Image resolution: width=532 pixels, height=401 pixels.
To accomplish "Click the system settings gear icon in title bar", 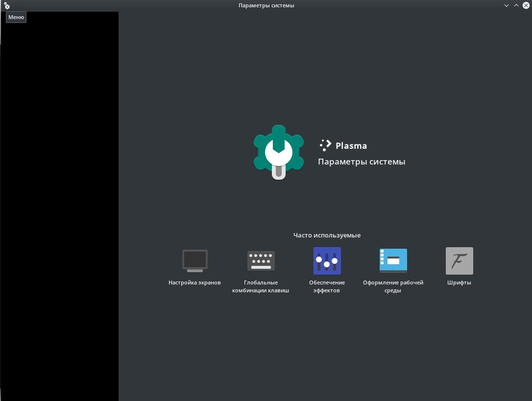I will (x=7, y=5).
